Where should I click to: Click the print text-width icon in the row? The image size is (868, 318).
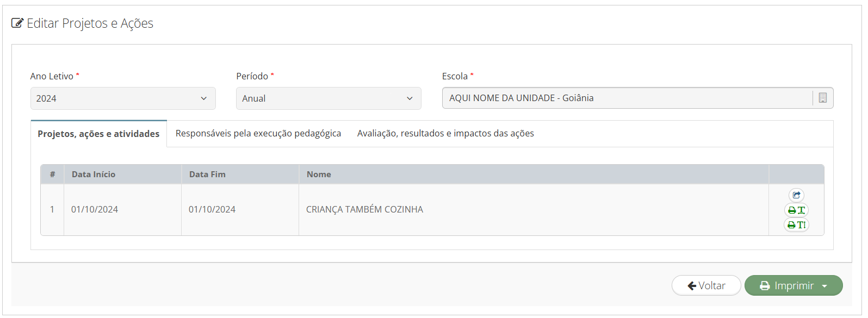(x=796, y=210)
